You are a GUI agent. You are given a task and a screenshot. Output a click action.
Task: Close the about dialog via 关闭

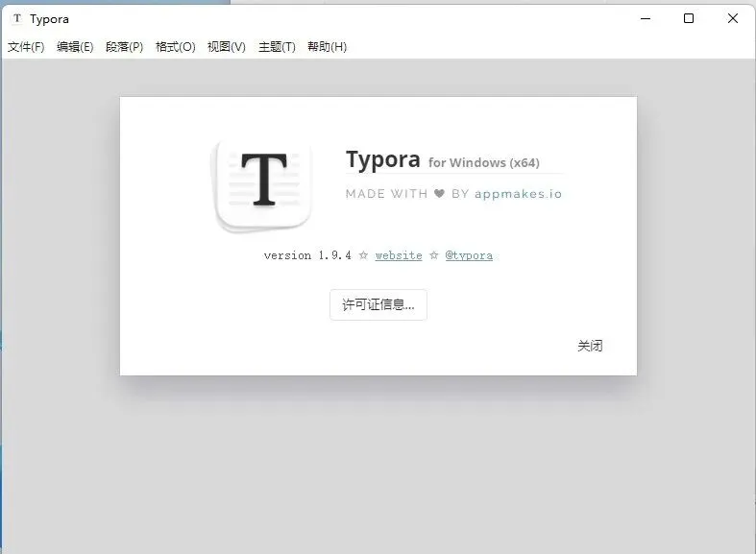[590, 346]
